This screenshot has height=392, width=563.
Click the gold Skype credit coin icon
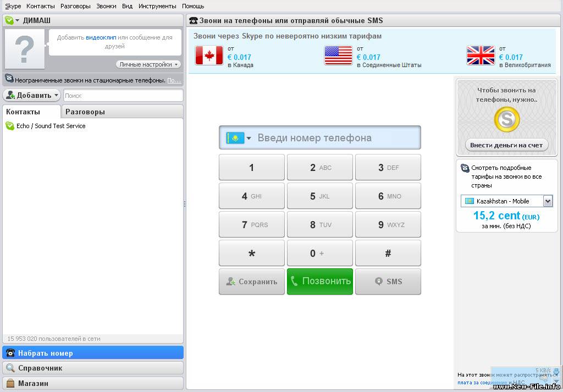[x=506, y=119]
